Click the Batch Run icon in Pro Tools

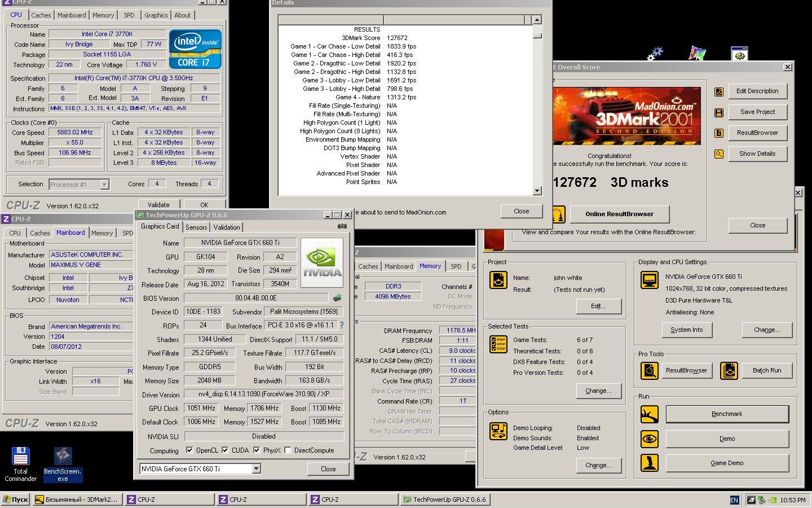point(729,370)
